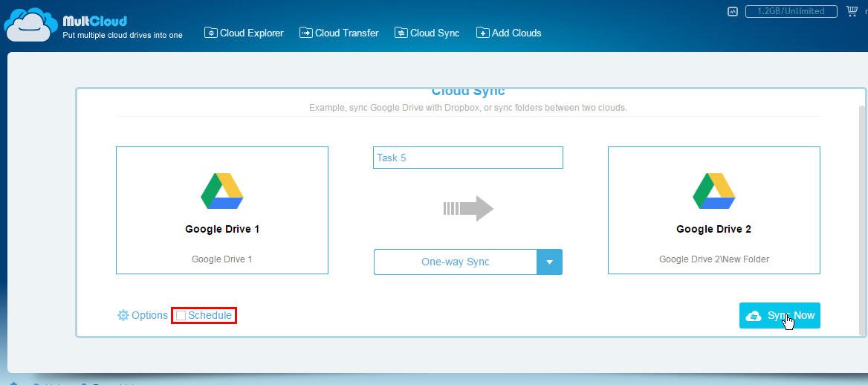Click the 1.2GB/Unlimited traffic indicator
The image size is (868, 385).
(791, 11)
